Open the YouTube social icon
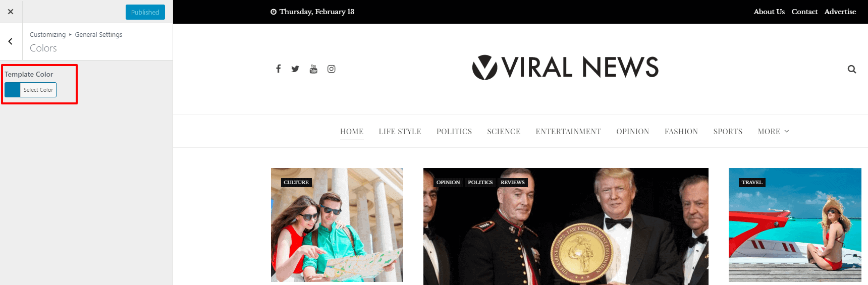The image size is (868, 285). click(313, 69)
